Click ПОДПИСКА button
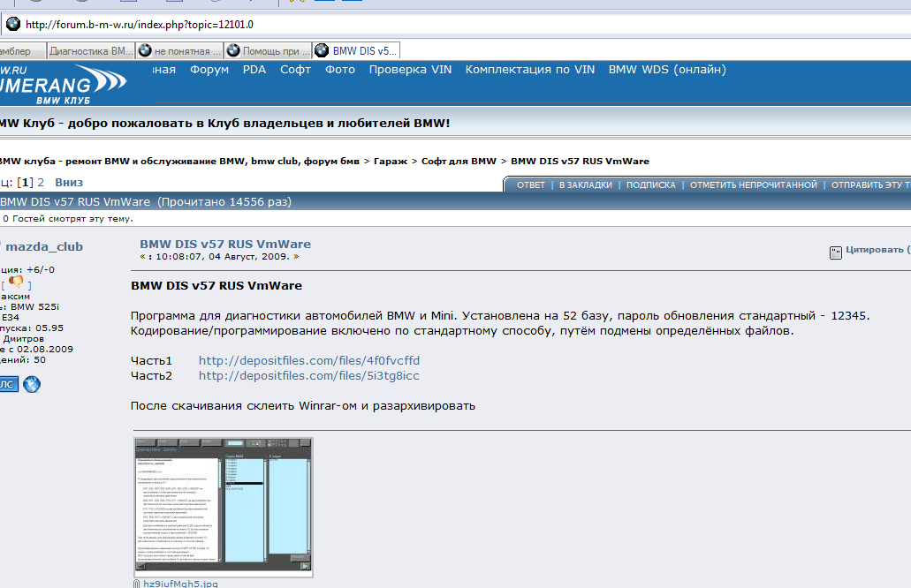The height and width of the screenshot is (588, 911). tap(650, 185)
